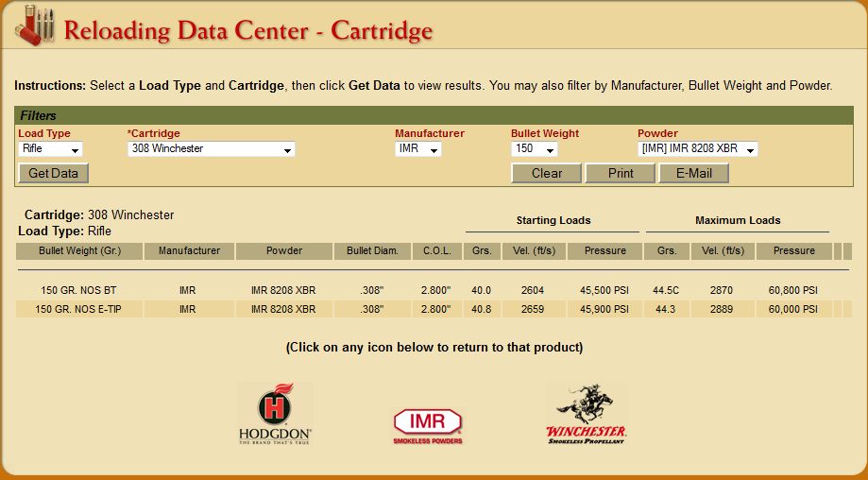Open the Load Type dropdown set to Rifle
Screen dimensions: 868x480
[50, 149]
